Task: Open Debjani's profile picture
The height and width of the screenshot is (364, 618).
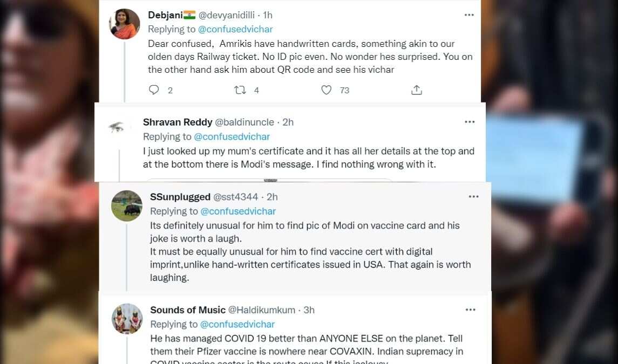Action: (x=125, y=24)
